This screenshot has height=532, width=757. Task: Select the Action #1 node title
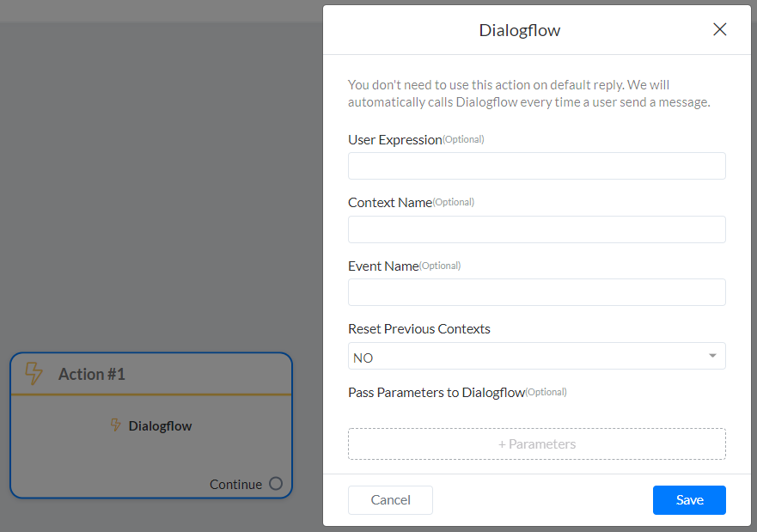coord(92,375)
